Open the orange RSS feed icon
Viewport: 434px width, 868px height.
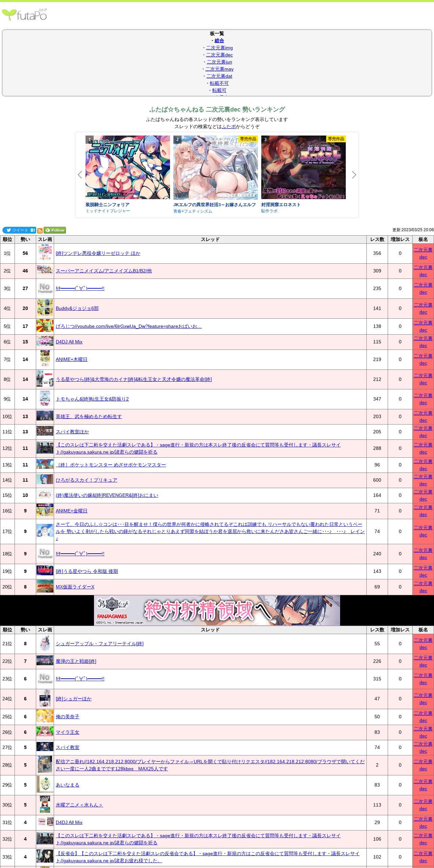coord(40,231)
